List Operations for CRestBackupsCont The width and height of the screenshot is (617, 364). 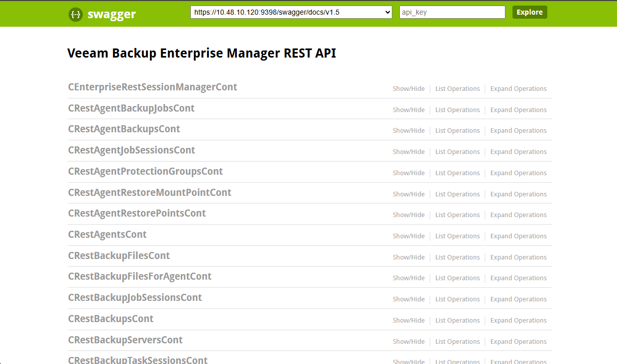click(x=457, y=321)
